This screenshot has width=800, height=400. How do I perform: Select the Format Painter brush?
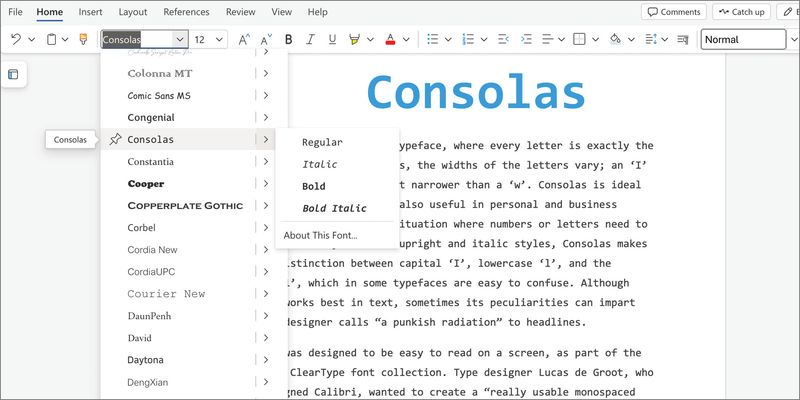[x=83, y=40]
